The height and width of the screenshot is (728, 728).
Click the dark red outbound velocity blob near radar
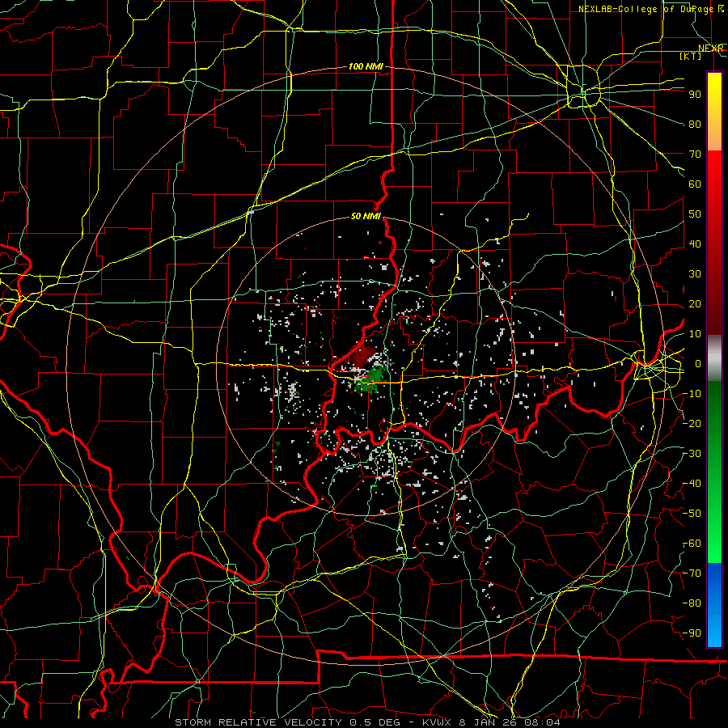(362, 357)
